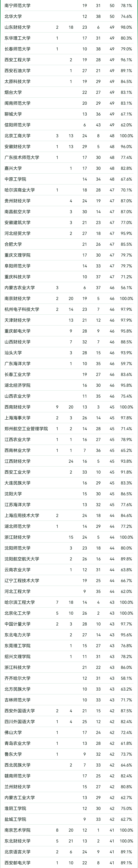Open the 北京工商大学 entry

click(18, 136)
